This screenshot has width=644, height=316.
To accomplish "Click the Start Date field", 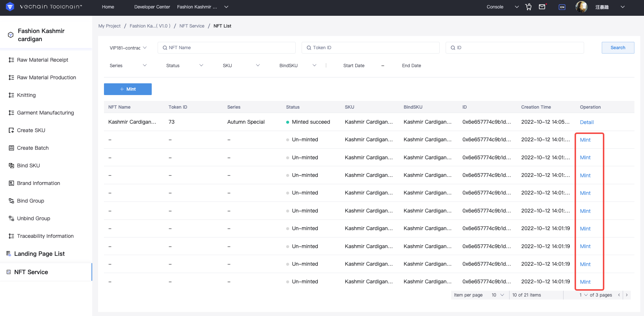I will (354, 66).
